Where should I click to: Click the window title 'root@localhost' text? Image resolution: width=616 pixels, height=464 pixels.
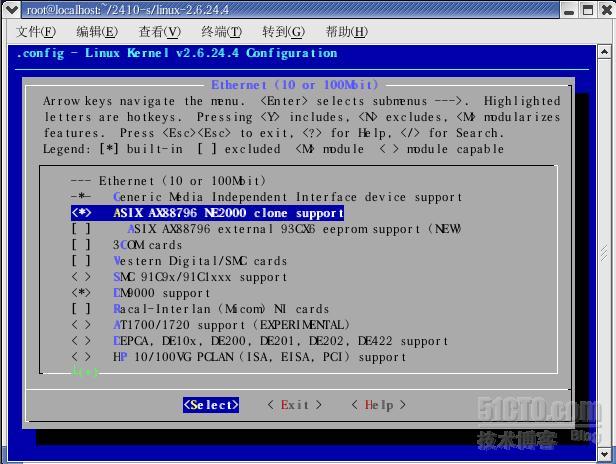coord(128,9)
